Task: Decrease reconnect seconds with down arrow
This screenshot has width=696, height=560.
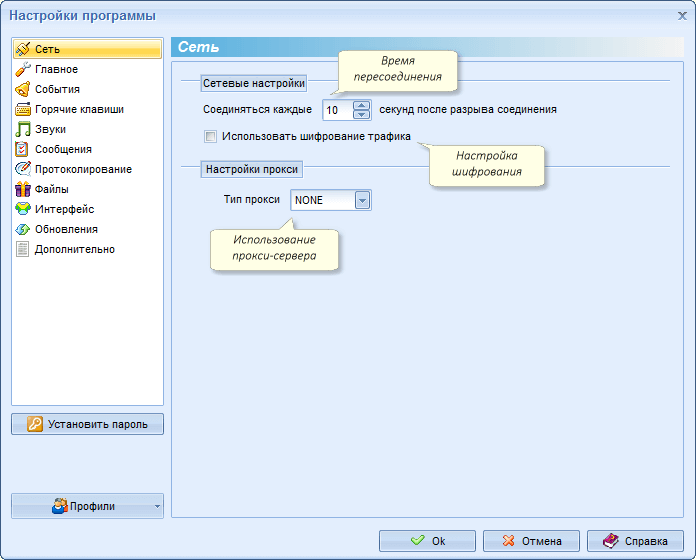Action: tap(361, 114)
